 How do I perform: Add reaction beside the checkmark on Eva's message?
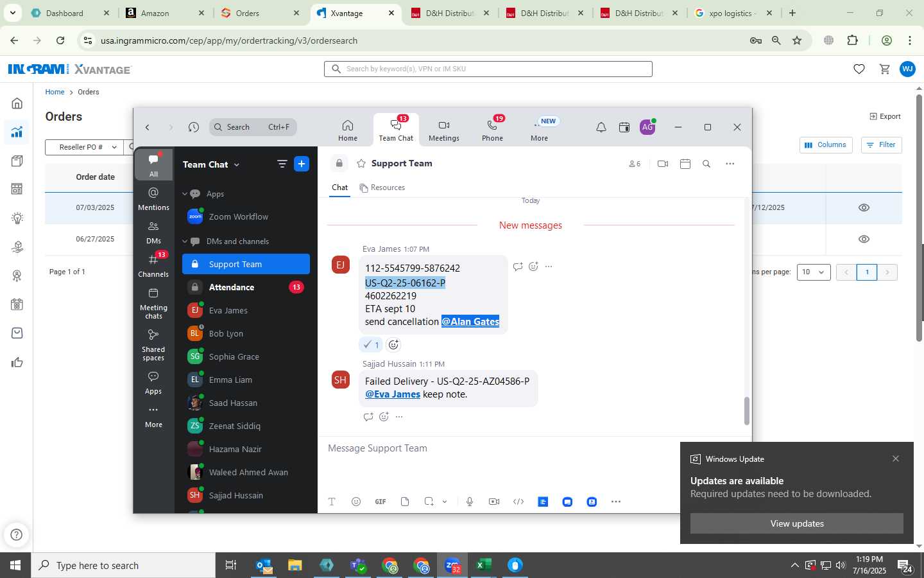coord(393,345)
